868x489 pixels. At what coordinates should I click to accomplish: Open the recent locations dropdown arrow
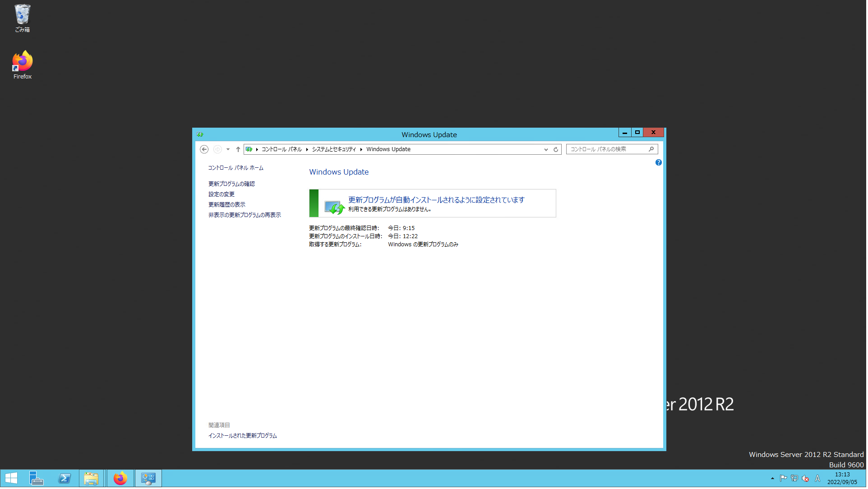(x=228, y=150)
